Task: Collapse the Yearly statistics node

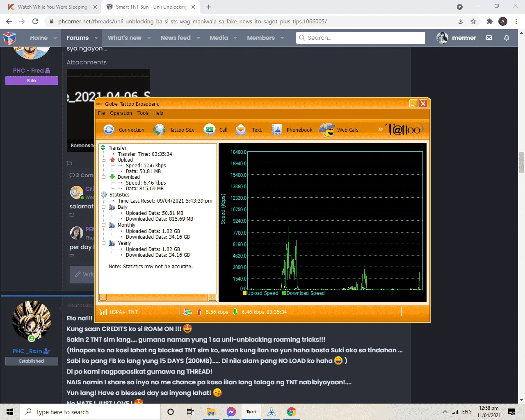Action: [104, 243]
